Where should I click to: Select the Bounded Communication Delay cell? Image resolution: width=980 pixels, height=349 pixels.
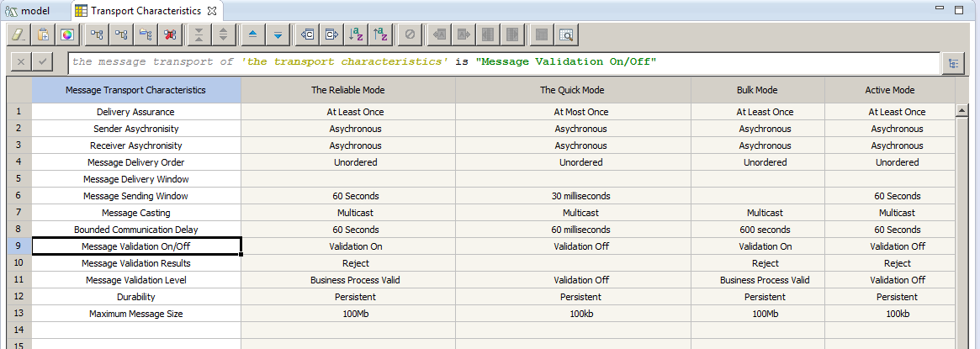coord(135,229)
